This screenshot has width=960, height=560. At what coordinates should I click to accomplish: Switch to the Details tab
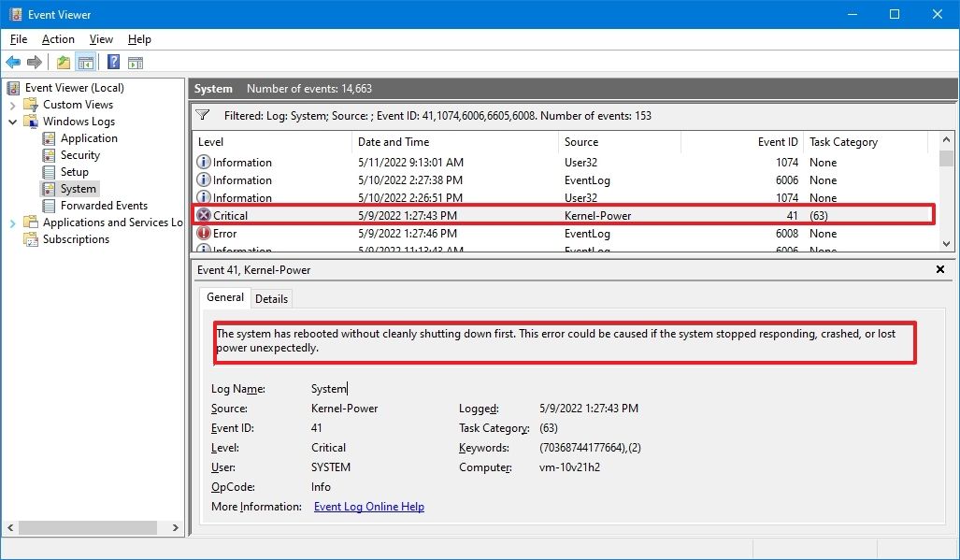click(x=271, y=298)
